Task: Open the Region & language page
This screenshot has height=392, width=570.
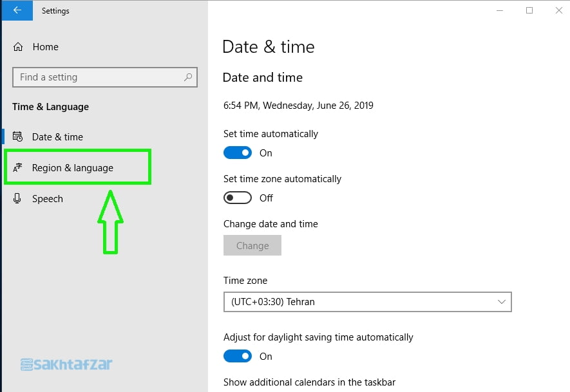Action: 72,168
